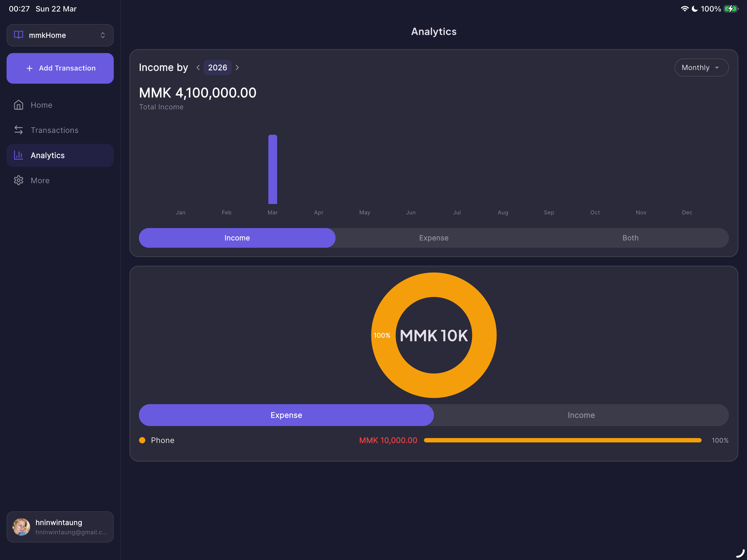The image size is (747, 560).
Task: Click the charging battery icon
Action: tap(731, 9)
